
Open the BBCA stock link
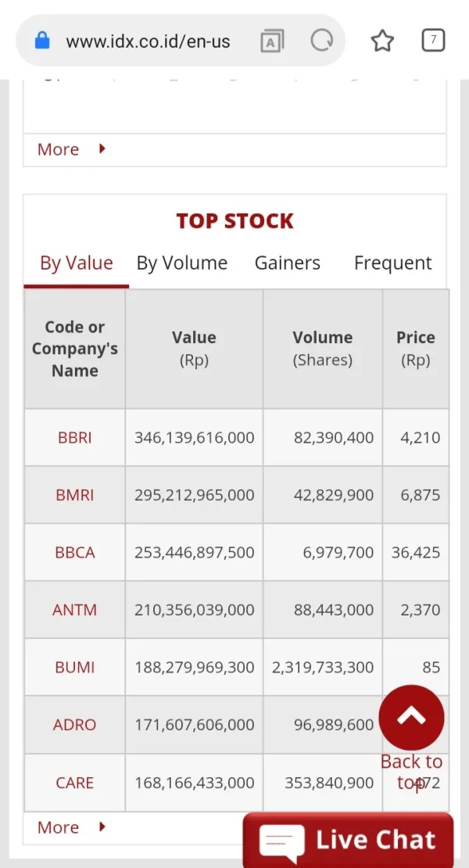(x=75, y=553)
